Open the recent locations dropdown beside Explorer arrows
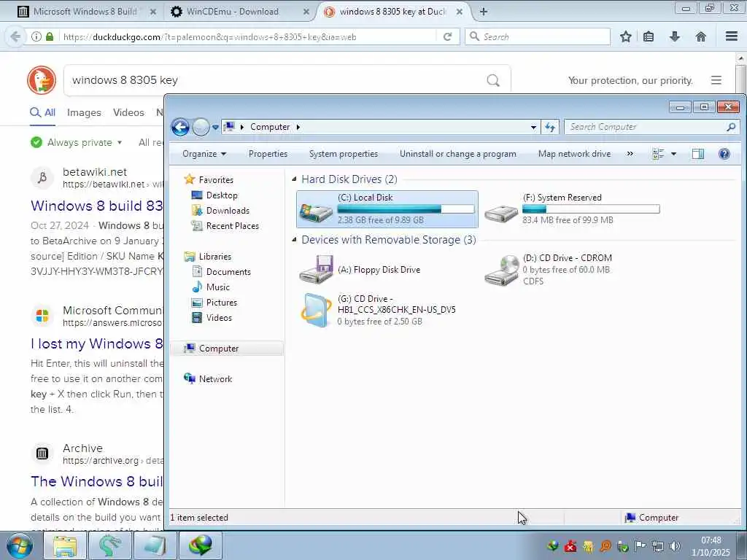Image resolution: width=747 pixels, height=560 pixels. tap(215, 128)
